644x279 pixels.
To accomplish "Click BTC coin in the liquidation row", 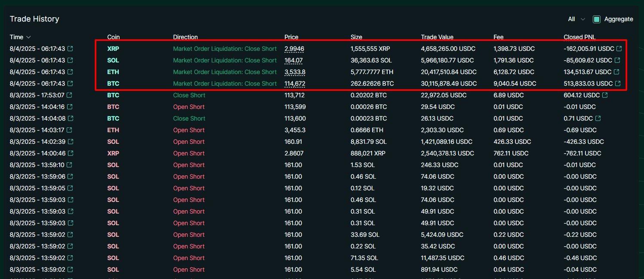I will [113, 84].
